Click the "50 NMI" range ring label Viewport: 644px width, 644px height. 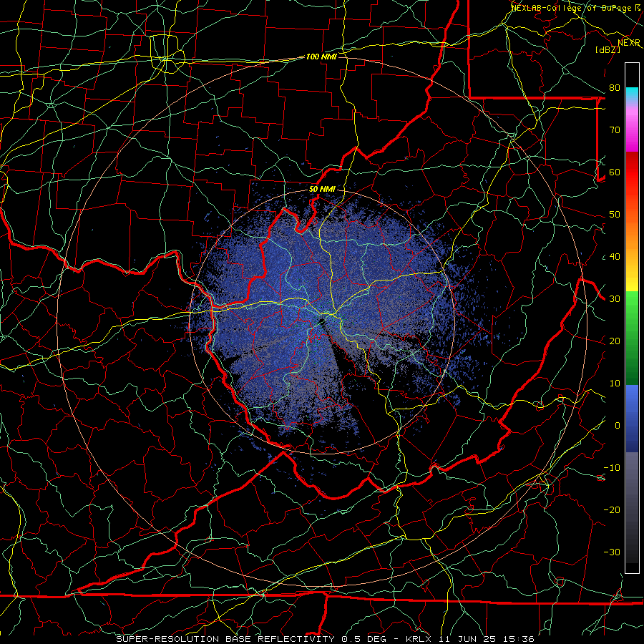pyautogui.click(x=322, y=190)
